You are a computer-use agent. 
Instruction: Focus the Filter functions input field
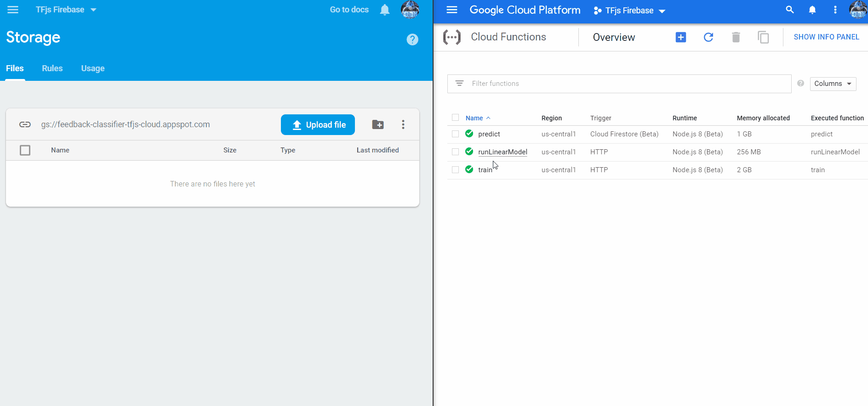point(619,84)
